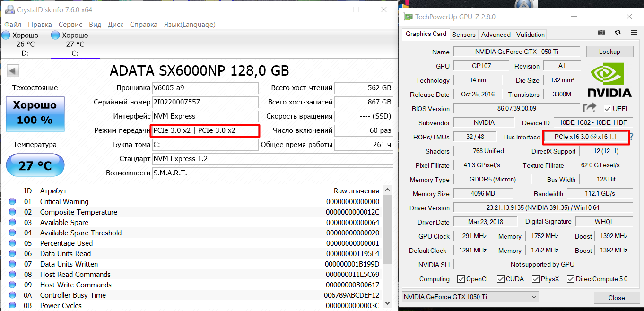The height and width of the screenshot is (311, 644).
Task: Toggle the OpenCL checkbox
Action: point(461,279)
